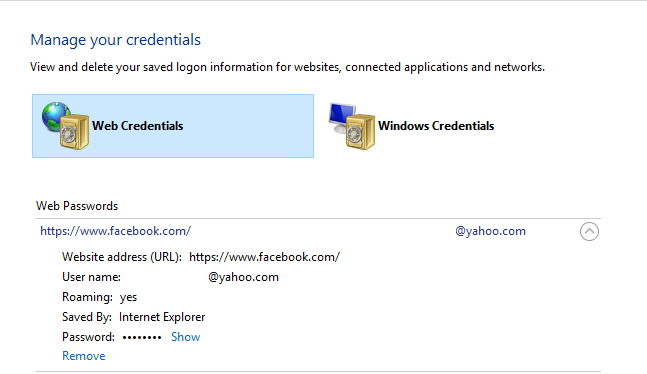This screenshot has height=374, width=647.
Task: Click the User name @yahoo.com value
Action: [x=243, y=277]
